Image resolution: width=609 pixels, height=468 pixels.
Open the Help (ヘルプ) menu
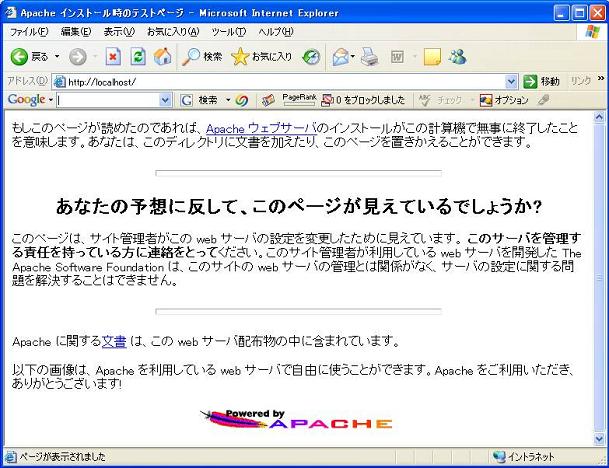pos(276,32)
